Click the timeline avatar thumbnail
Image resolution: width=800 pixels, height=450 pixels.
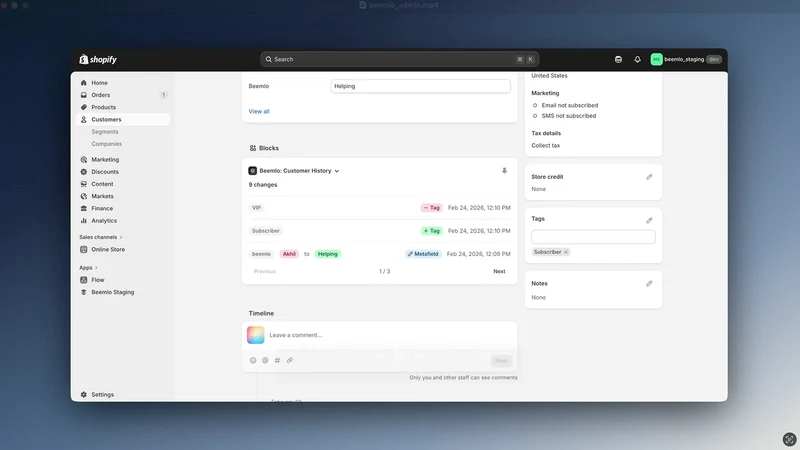(x=256, y=335)
